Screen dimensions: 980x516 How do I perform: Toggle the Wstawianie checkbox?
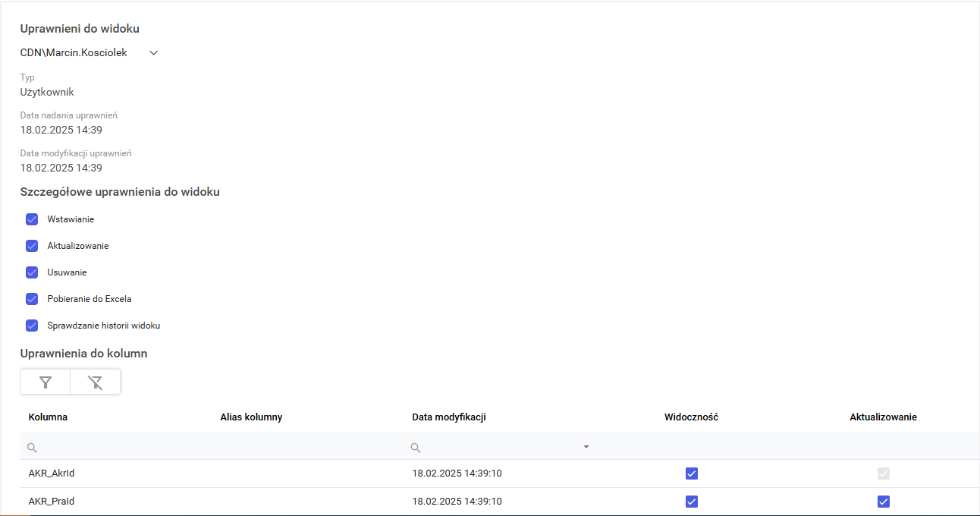tap(32, 219)
